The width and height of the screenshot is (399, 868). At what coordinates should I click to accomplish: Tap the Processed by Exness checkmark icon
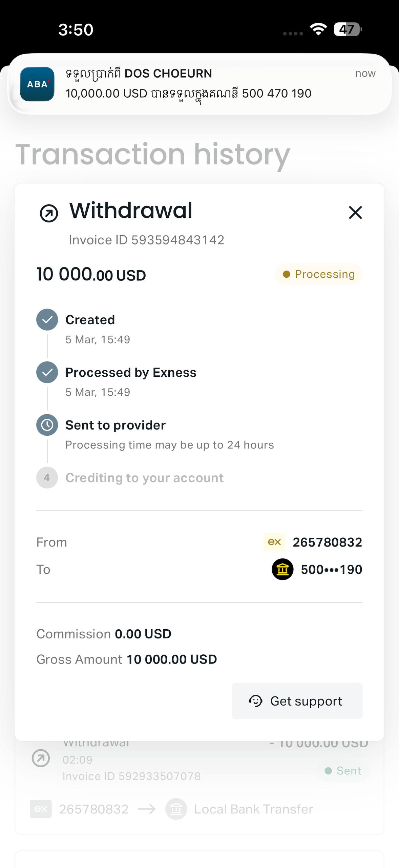pyautogui.click(x=47, y=372)
